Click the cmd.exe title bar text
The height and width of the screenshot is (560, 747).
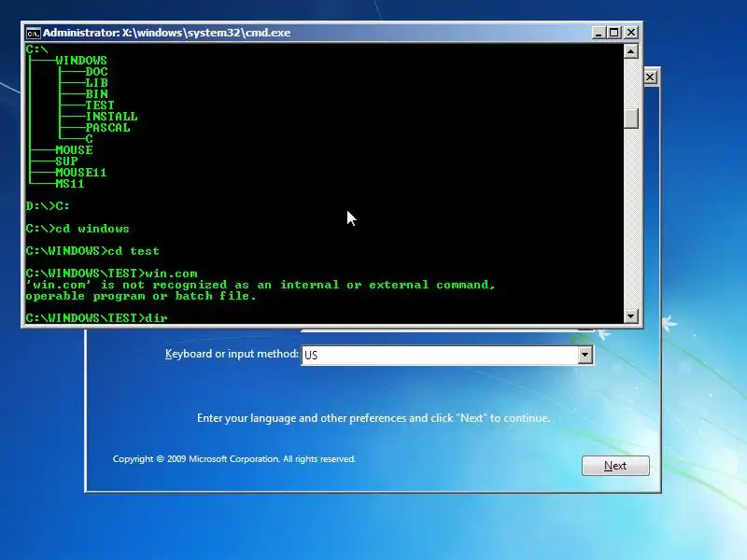167,33
